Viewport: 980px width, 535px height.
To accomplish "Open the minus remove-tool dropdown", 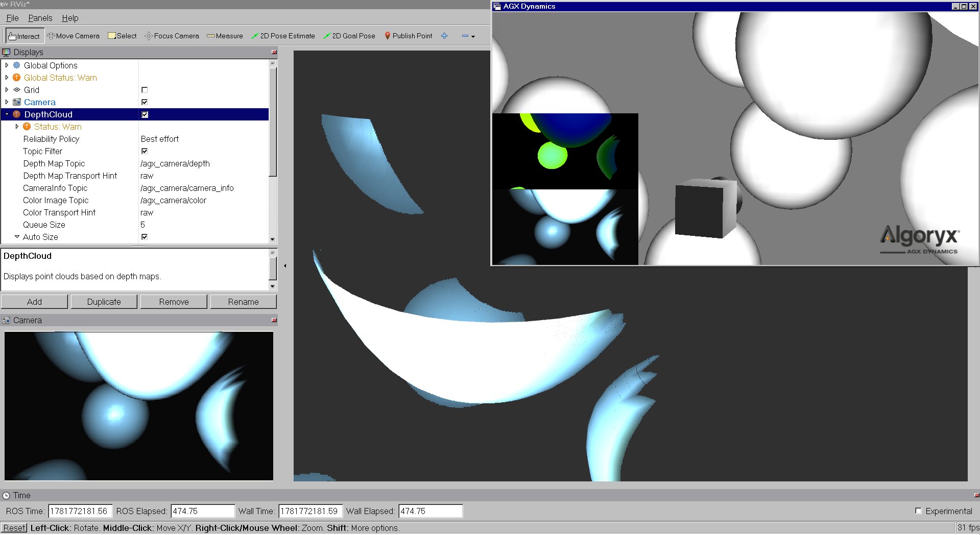I will tap(468, 36).
